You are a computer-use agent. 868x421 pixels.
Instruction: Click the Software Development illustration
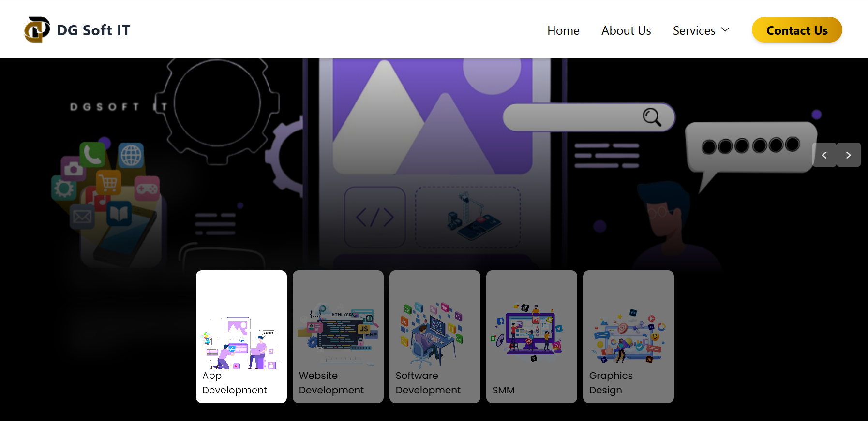pos(432,334)
